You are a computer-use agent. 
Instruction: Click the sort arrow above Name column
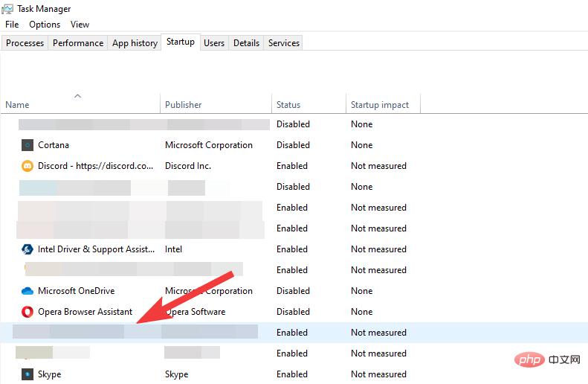point(77,96)
